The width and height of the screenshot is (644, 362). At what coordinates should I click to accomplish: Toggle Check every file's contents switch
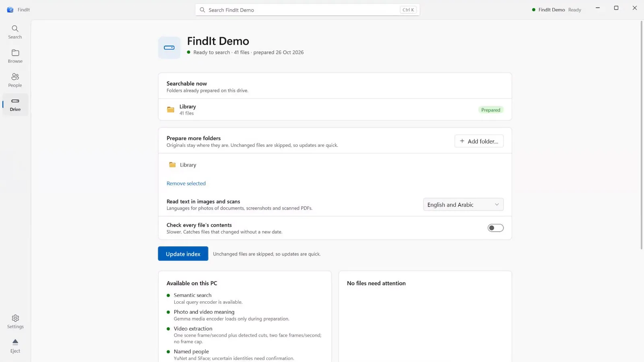[495, 228]
